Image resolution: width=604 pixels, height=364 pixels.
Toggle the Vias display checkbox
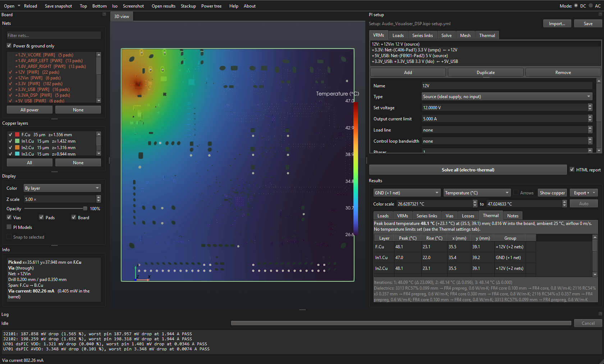[x=9, y=217]
